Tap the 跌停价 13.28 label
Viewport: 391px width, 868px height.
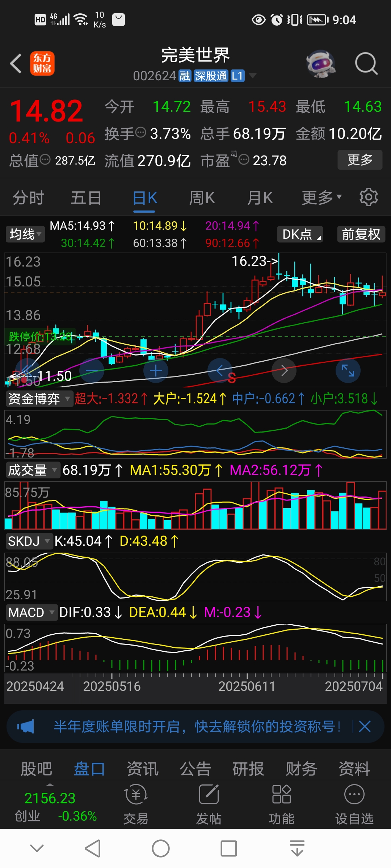(x=40, y=336)
